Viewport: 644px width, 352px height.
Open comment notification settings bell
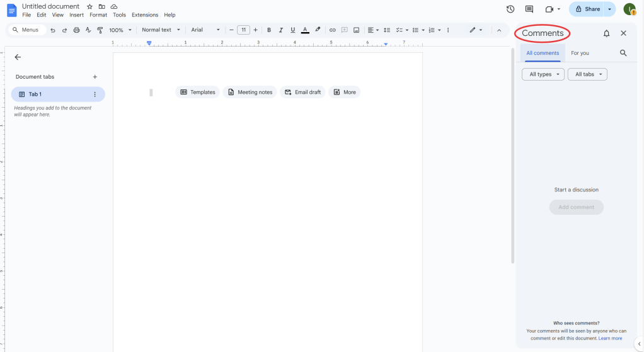click(606, 33)
